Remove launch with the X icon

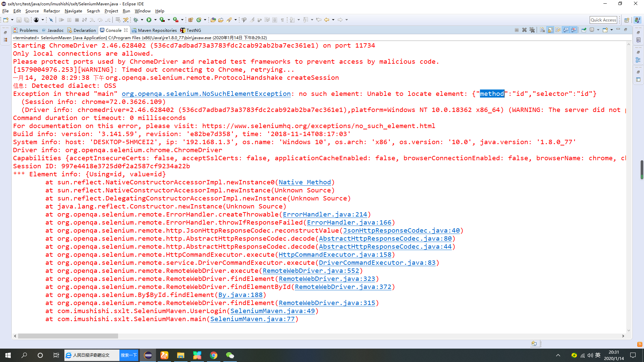524,30
